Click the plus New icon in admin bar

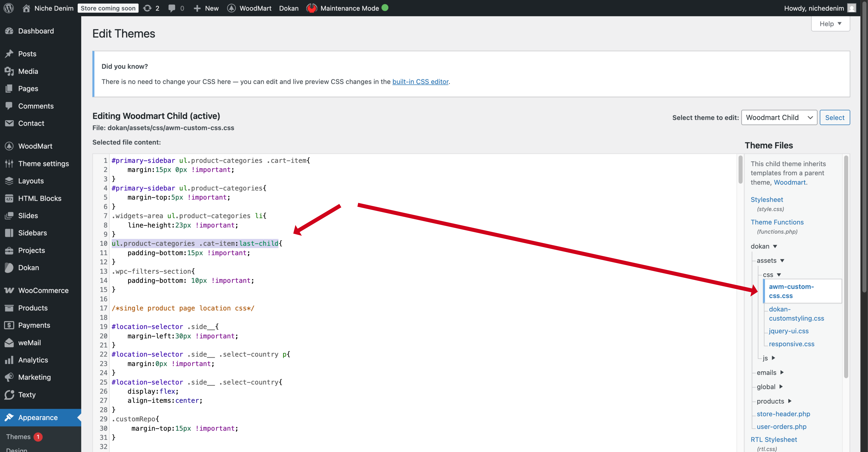click(197, 8)
